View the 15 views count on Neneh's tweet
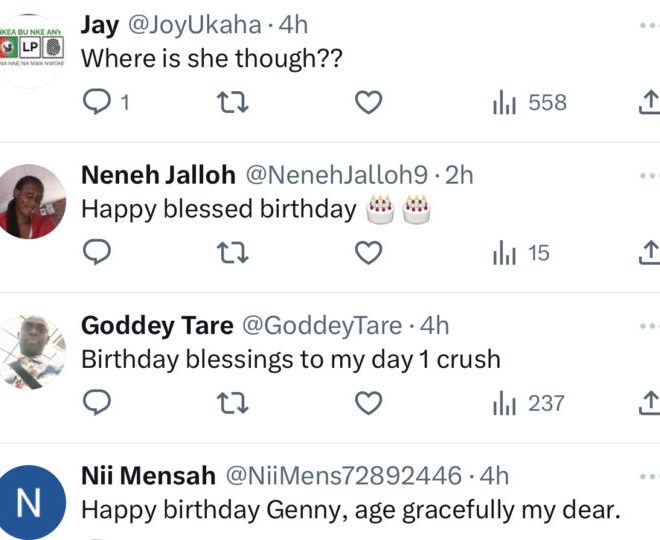The image size is (660, 540). (522, 254)
